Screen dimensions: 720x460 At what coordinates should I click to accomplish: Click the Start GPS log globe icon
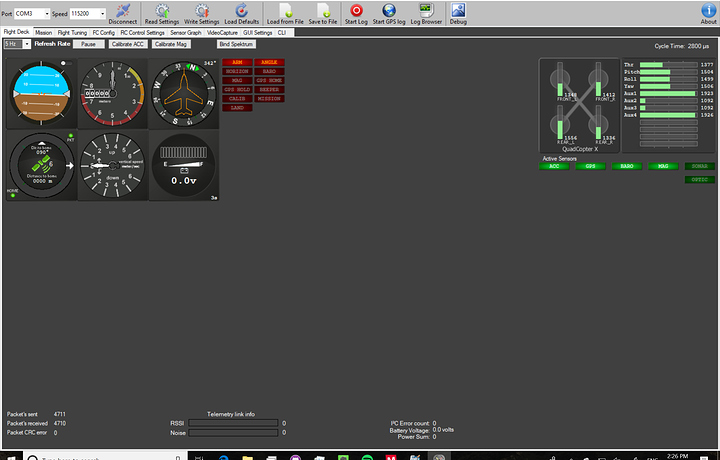pyautogui.click(x=389, y=10)
